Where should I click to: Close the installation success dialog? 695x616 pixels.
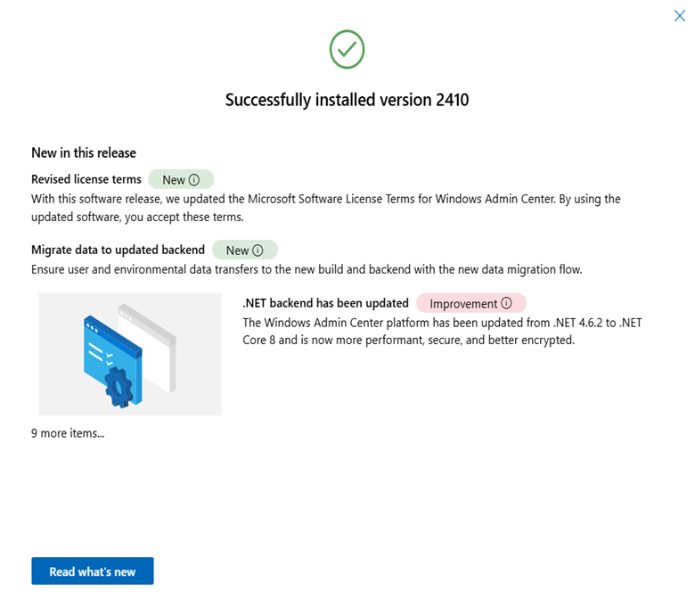click(x=680, y=15)
